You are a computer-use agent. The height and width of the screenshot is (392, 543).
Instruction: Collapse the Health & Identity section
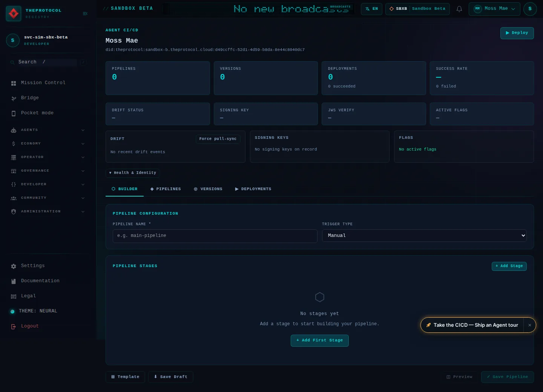[x=133, y=173]
